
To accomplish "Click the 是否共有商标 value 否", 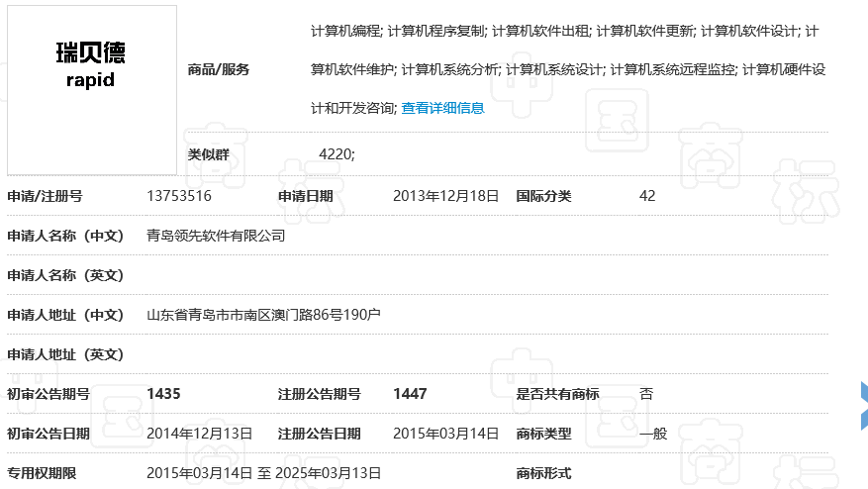I will point(646,394).
